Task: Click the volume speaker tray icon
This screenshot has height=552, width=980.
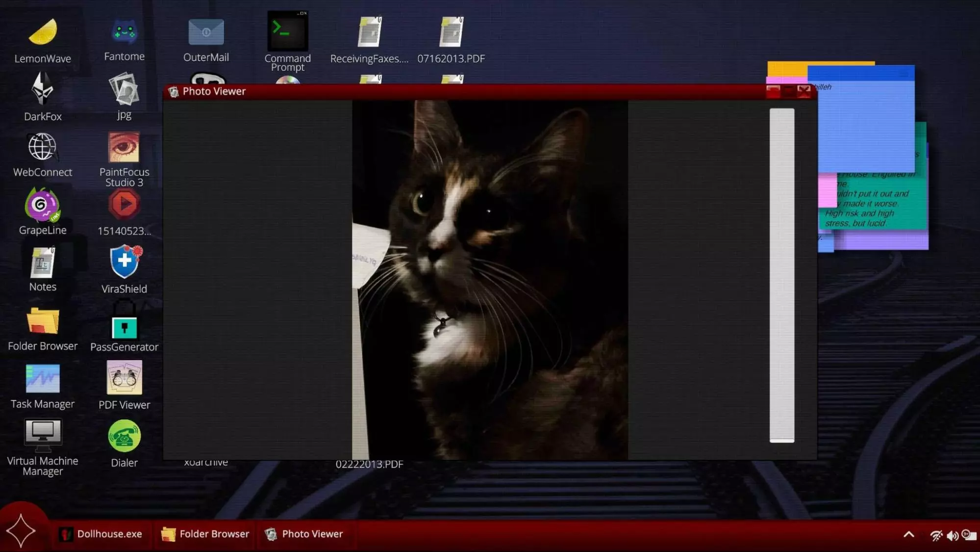Action: [952, 535]
